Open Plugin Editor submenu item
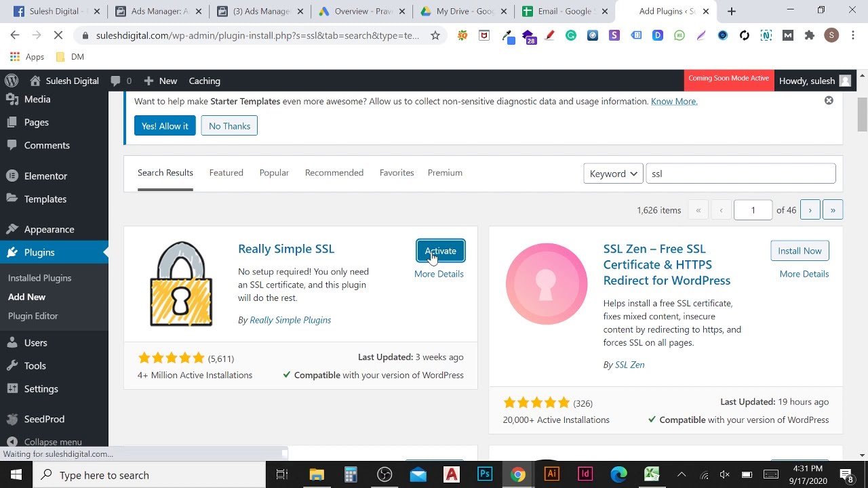Image resolution: width=868 pixels, height=488 pixels. tap(33, 316)
